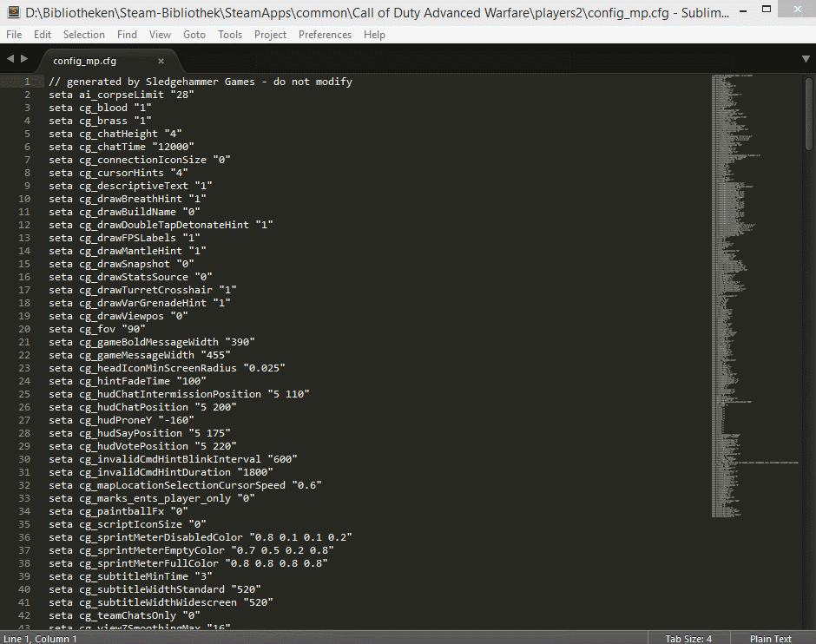Click the cg_hintFadeTime "100" line

point(128,381)
